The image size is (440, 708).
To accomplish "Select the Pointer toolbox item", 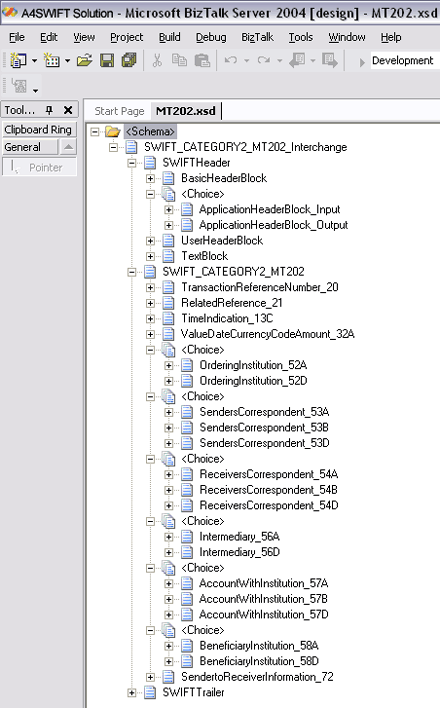I will pos(39,168).
